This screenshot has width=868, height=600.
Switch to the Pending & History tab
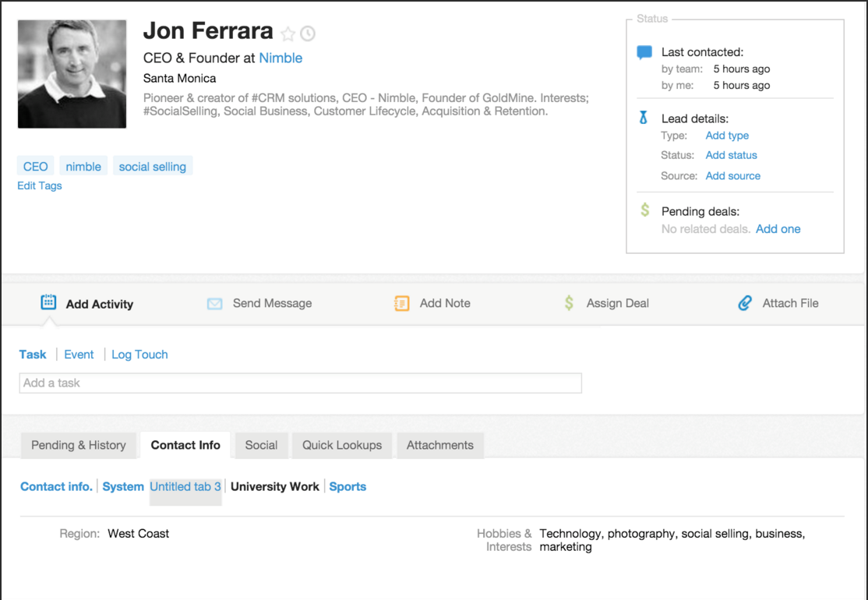click(x=78, y=445)
